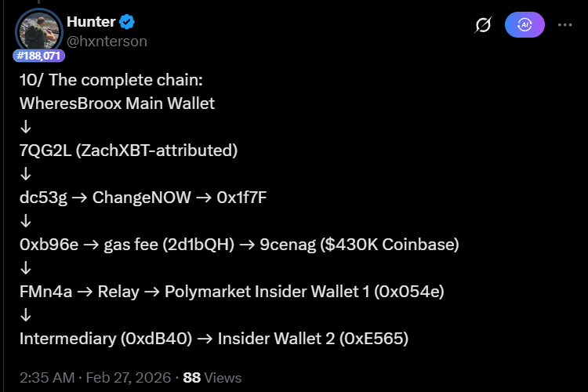
Task: Open the purple AI assistant button
Action: [x=524, y=25]
